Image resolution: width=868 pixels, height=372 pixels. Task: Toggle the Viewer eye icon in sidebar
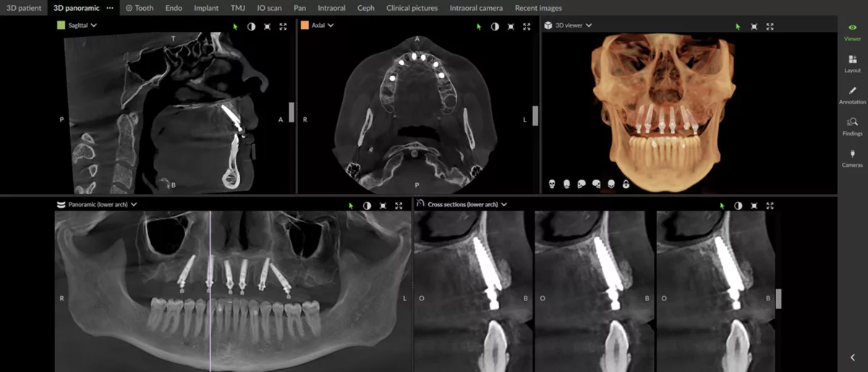pyautogui.click(x=852, y=28)
